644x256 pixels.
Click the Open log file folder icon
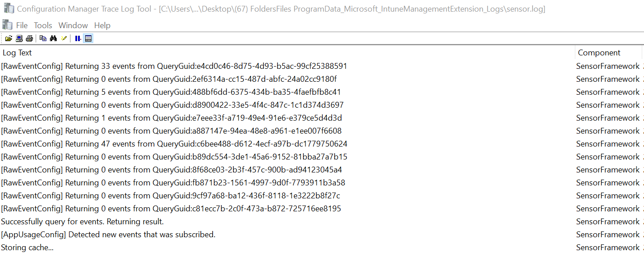9,38
